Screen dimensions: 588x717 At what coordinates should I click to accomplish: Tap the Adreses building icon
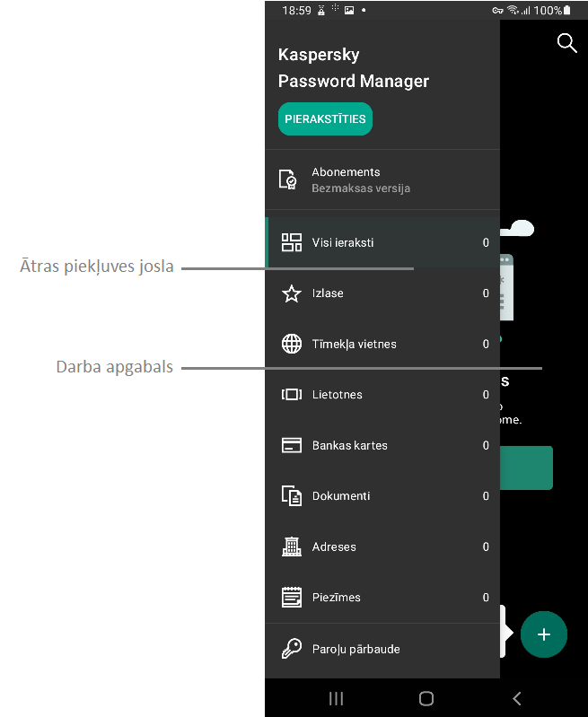(x=292, y=546)
